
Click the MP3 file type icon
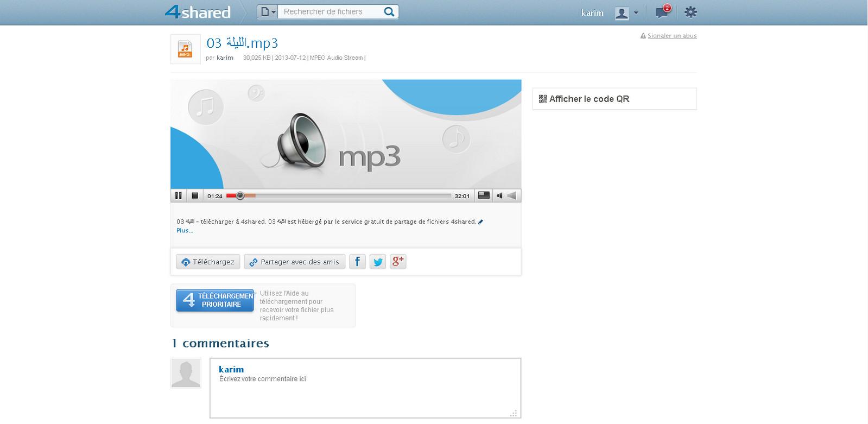[x=186, y=49]
